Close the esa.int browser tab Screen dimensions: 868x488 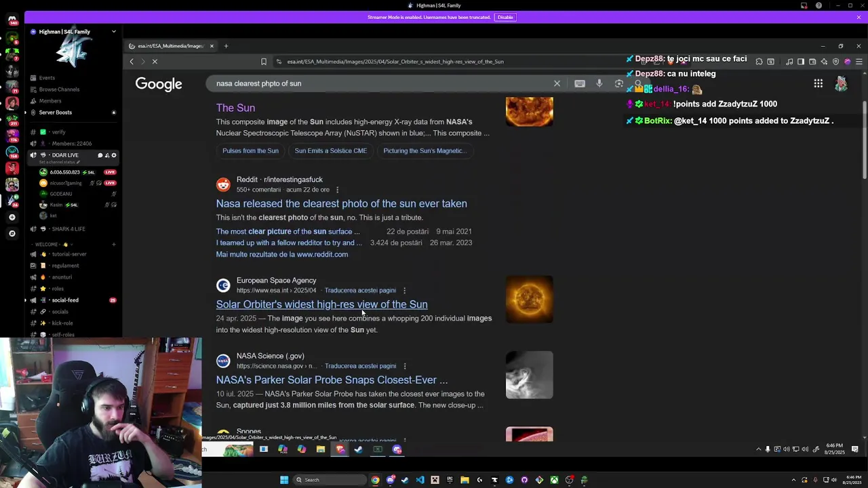point(212,46)
